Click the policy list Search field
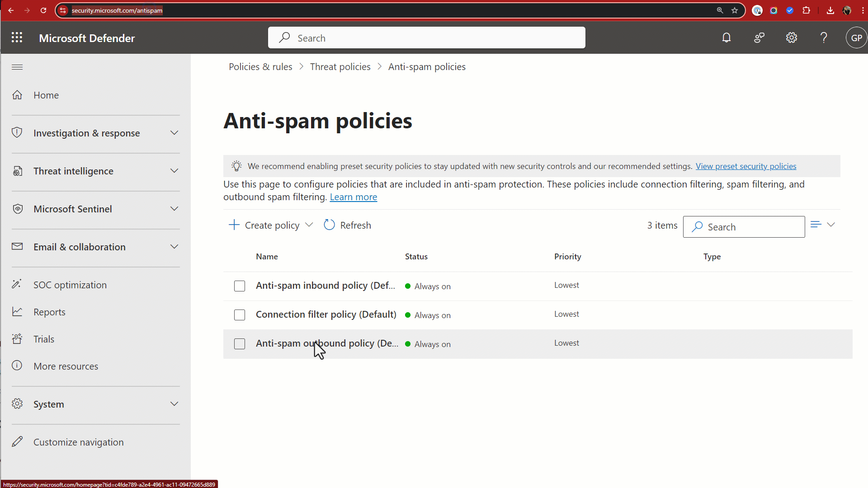 [x=750, y=227]
